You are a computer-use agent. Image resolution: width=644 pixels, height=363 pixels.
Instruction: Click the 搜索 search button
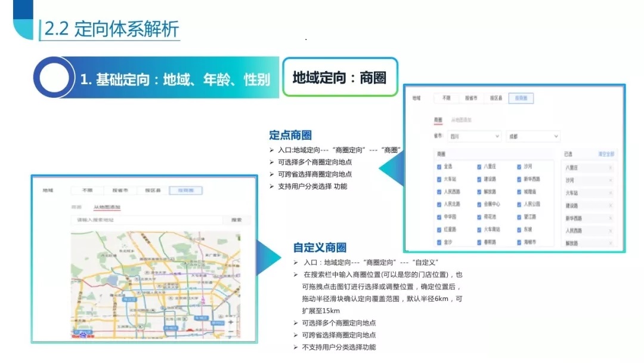(x=236, y=220)
